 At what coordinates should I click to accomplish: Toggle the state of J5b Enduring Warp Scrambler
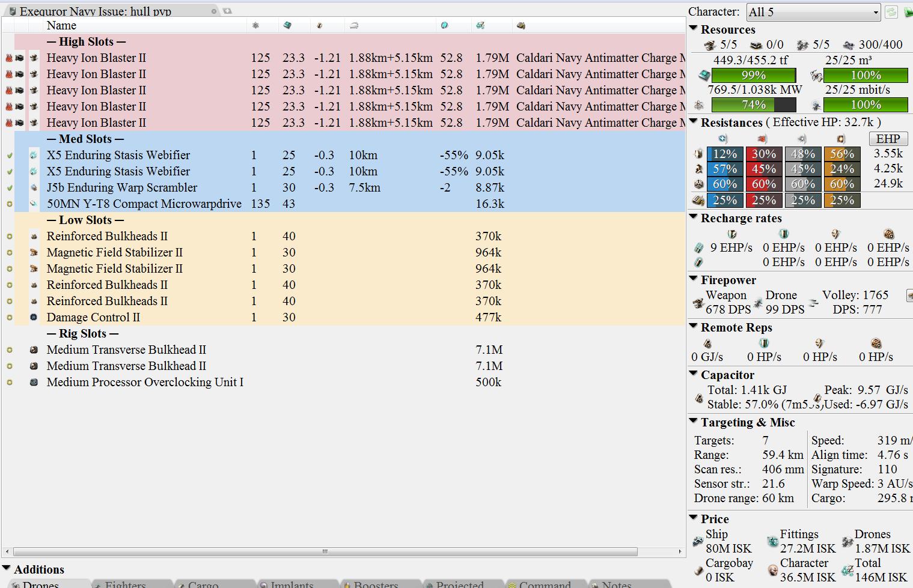point(9,187)
